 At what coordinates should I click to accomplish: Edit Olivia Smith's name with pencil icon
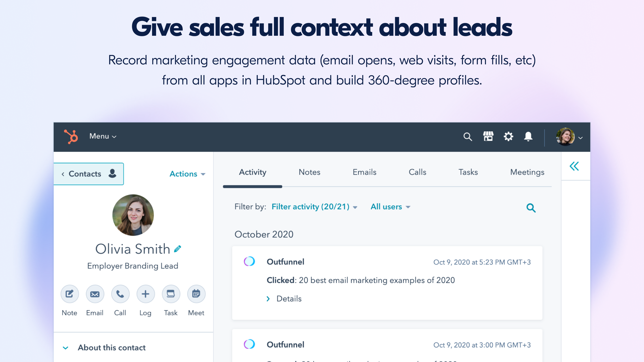coord(178,249)
